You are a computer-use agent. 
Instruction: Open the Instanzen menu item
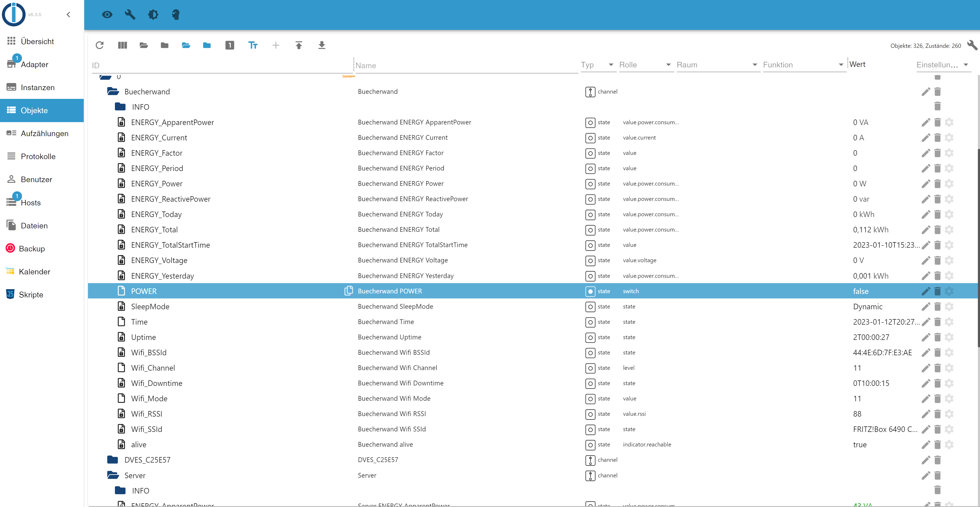coord(37,87)
